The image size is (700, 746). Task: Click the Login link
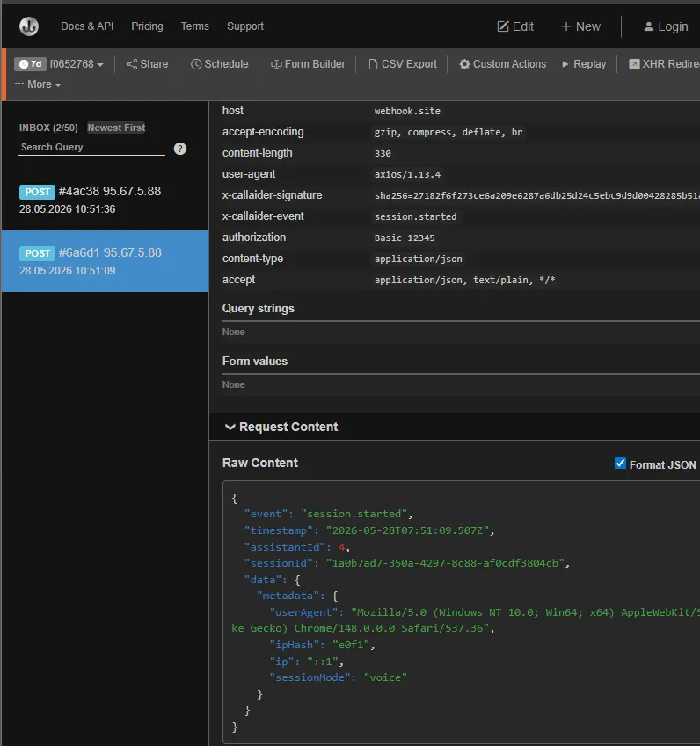[666, 26]
